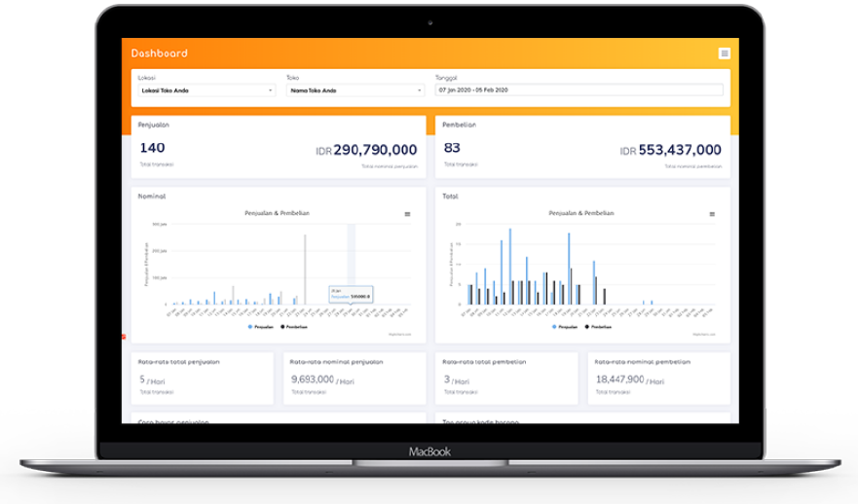
Task: Toggle Penjualan series in Total chart legend
Action: 566,327
